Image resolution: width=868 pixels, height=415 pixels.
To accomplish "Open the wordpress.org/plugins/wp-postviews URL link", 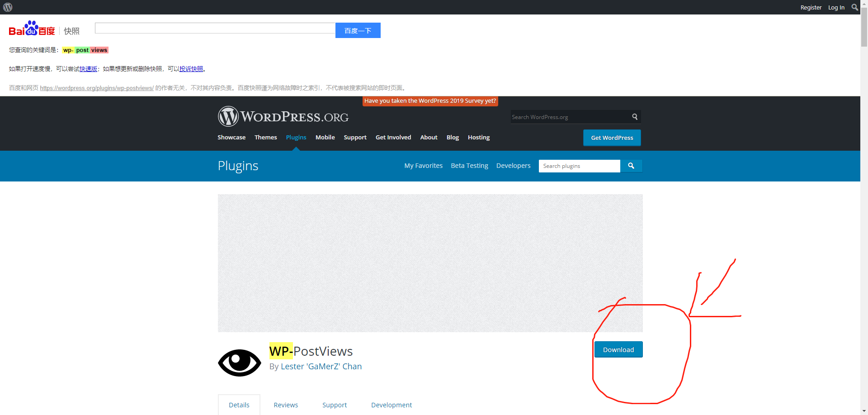I will [x=97, y=88].
